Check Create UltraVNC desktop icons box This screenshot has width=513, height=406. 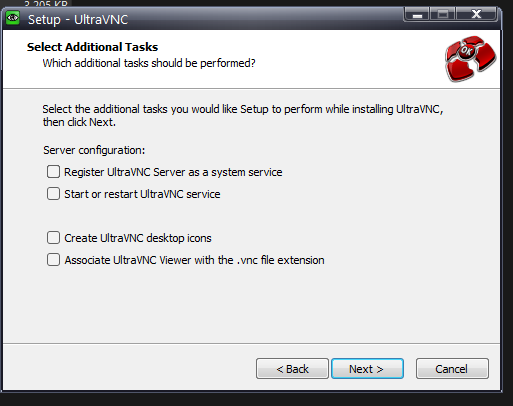(x=53, y=238)
